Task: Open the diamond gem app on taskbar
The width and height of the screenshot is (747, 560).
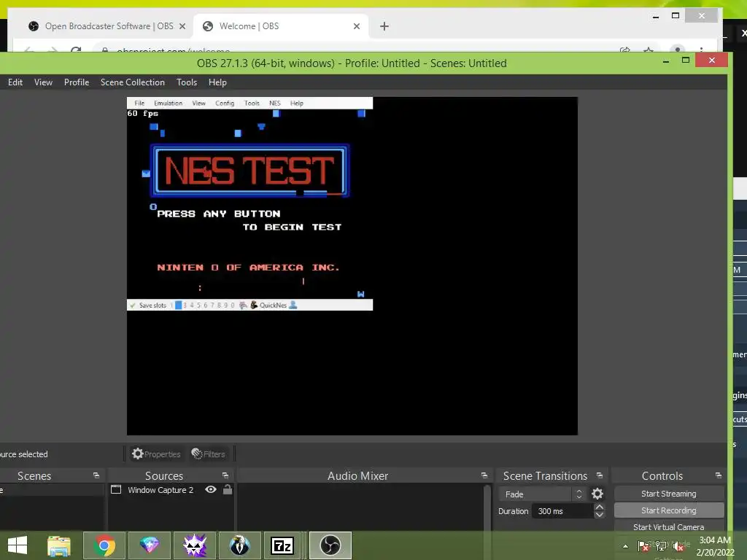Action: click(149, 545)
